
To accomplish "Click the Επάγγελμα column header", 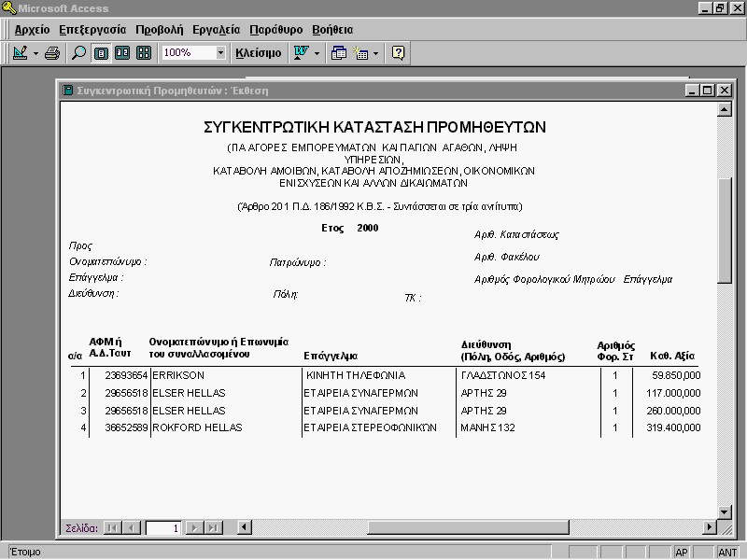I will point(331,356).
